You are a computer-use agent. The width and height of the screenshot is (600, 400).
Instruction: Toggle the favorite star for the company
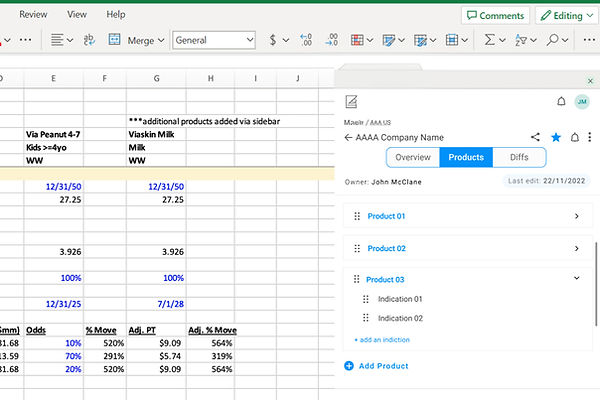click(x=556, y=137)
